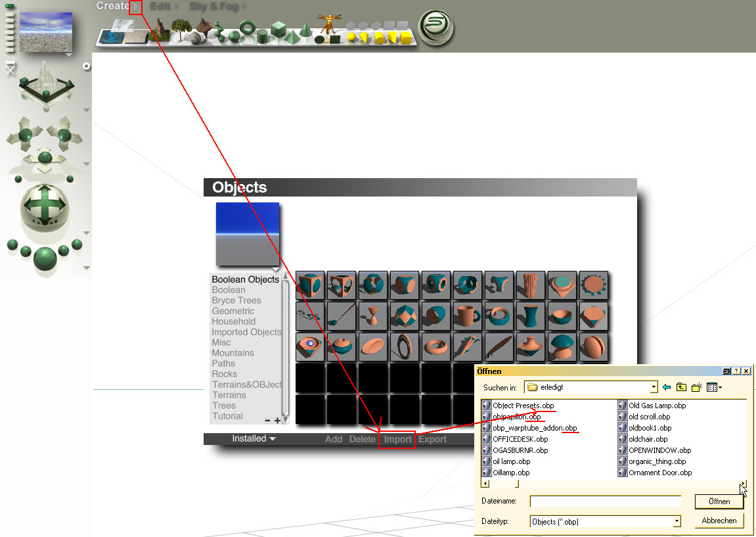Select the Household category

(x=233, y=321)
